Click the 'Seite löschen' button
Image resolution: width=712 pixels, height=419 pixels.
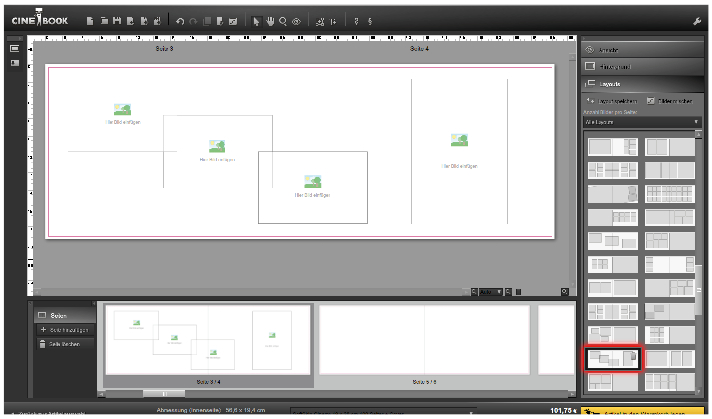coord(65,344)
